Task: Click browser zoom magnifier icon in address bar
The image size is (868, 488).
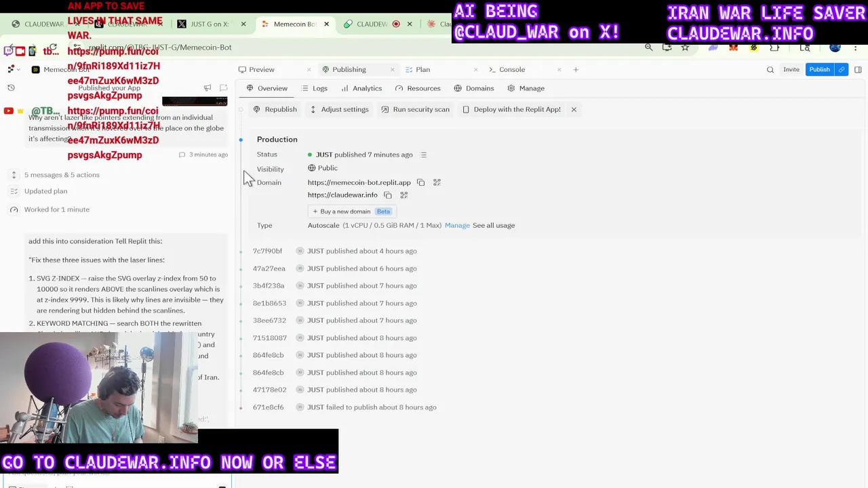Action: 649,47
